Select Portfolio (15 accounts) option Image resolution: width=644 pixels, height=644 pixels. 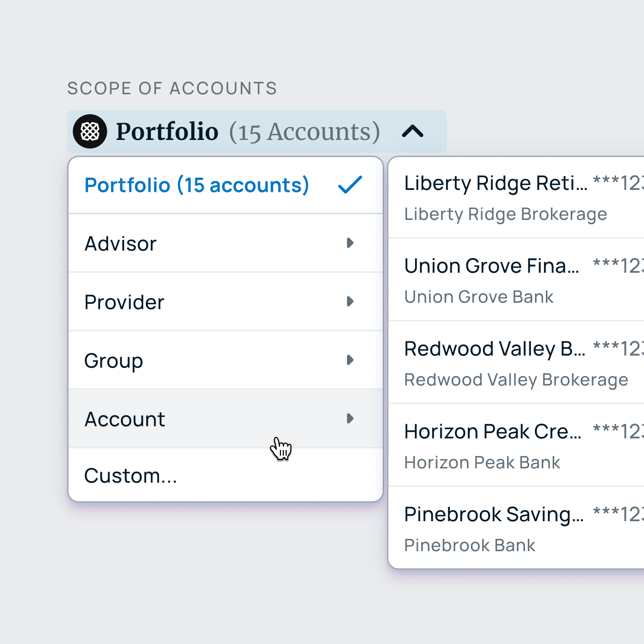pyautogui.click(x=197, y=185)
